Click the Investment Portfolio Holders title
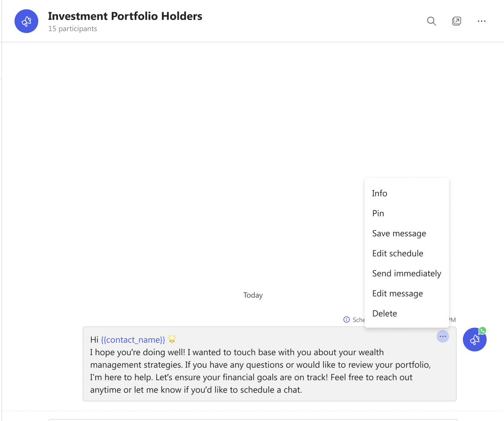This screenshot has height=421, width=504. click(x=126, y=16)
